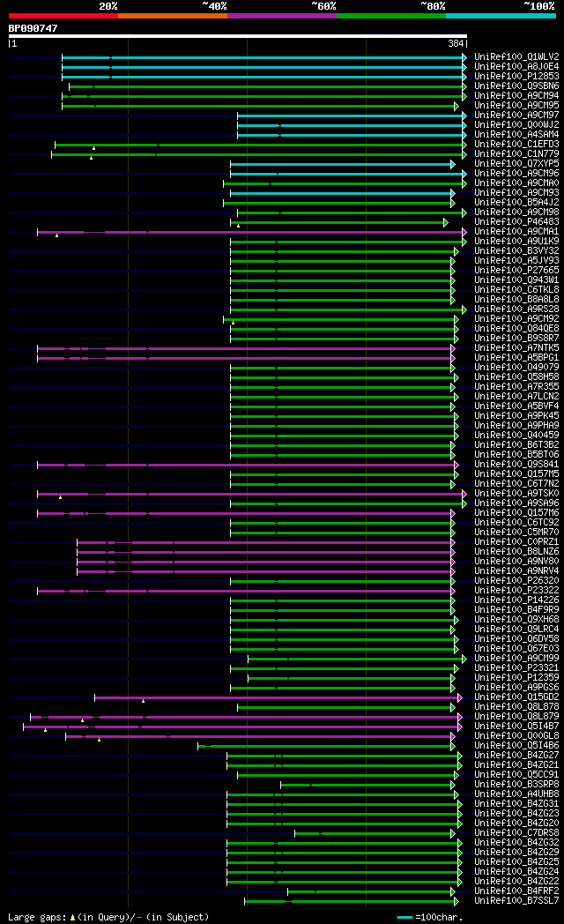Click label UniRef100_A9CM96
This screenshot has width=564, height=924.
pos(516,174)
